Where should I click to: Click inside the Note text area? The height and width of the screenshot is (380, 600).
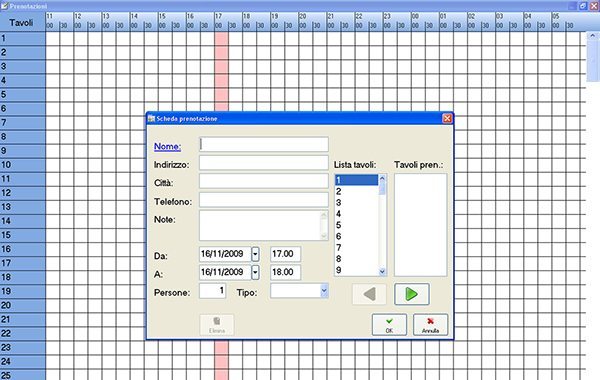click(260, 225)
